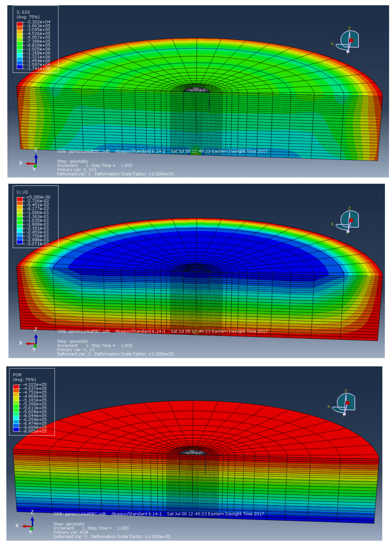Click the 'S, S33' legend title
This screenshot has width=392, height=551.
click(23, 12)
